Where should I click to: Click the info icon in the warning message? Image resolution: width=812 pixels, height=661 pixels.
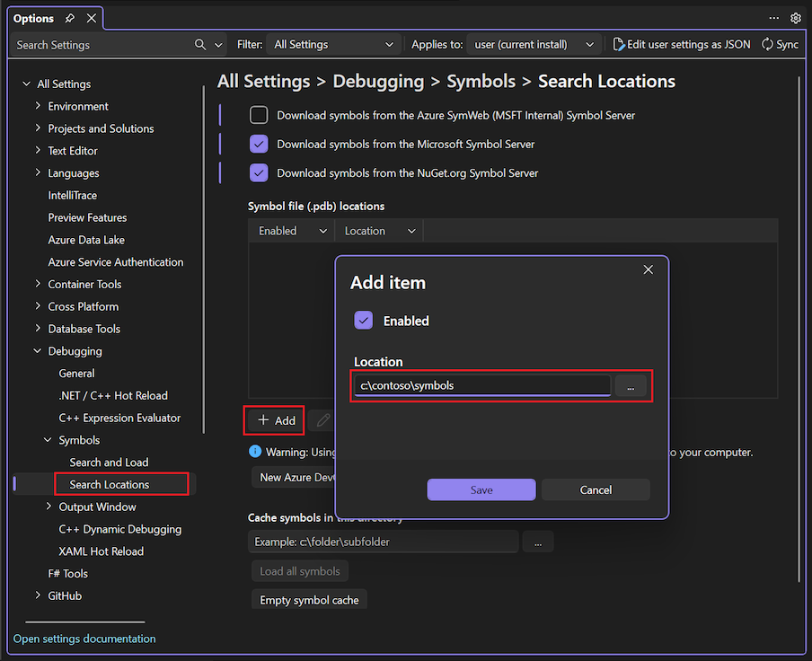[257, 452]
